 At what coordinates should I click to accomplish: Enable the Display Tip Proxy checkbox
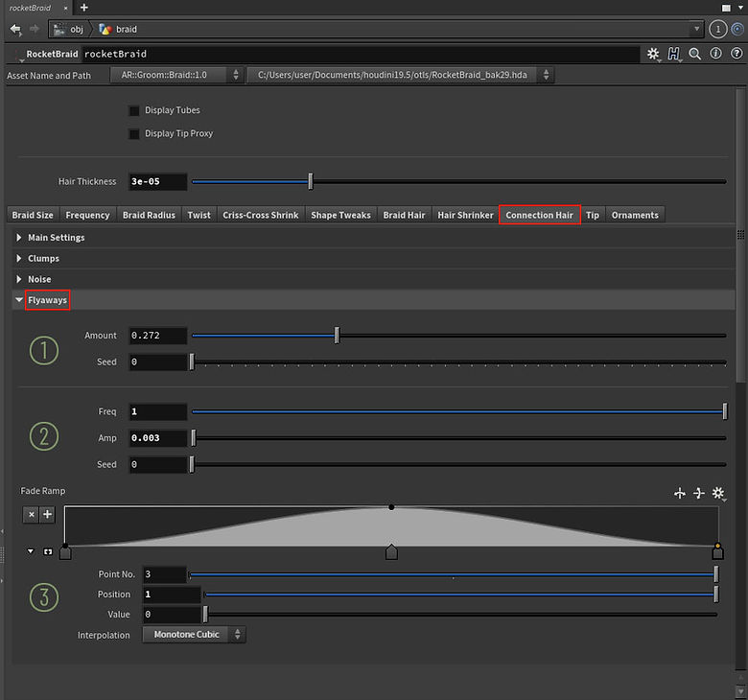click(x=134, y=134)
